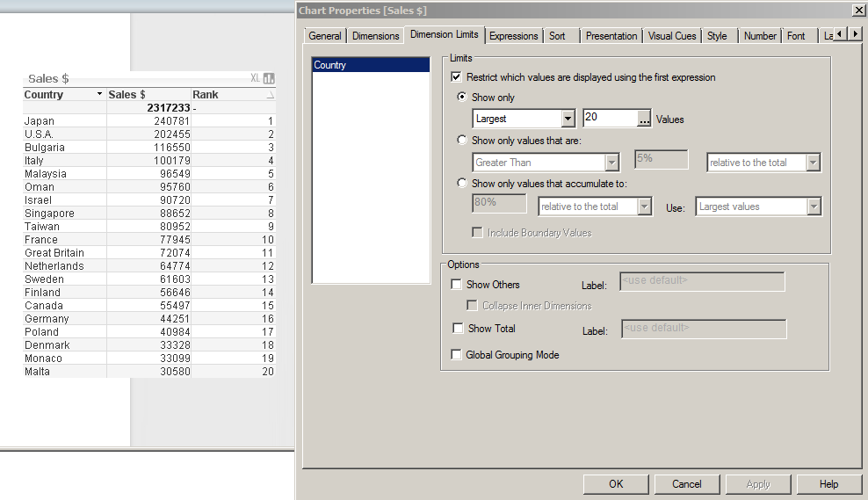
Task: Switch to the Visual Cues tab
Action: pos(672,36)
